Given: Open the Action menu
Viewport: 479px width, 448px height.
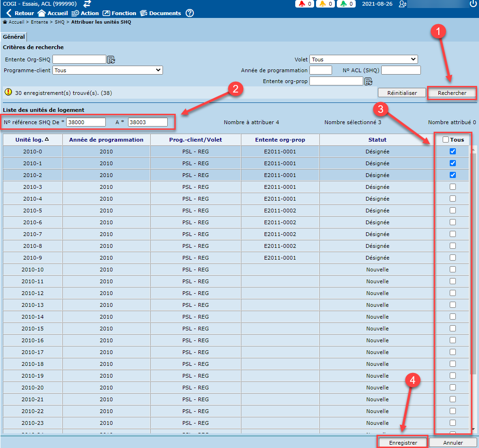Looking at the screenshot, I should tap(85, 13).
